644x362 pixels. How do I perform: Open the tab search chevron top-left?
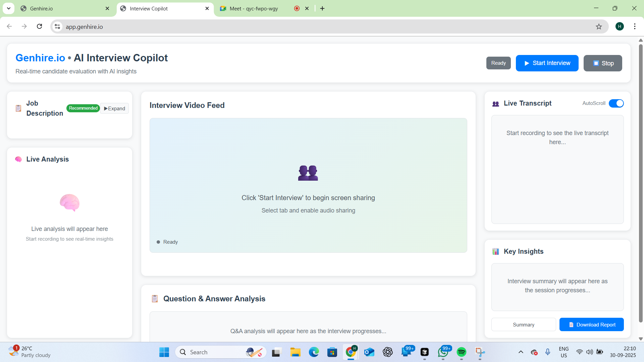click(x=8, y=8)
